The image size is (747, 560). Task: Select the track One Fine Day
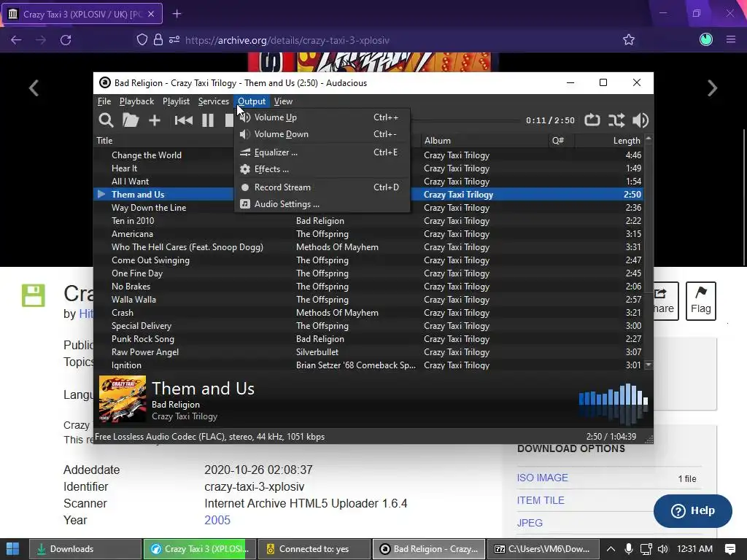tap(136, 273)
